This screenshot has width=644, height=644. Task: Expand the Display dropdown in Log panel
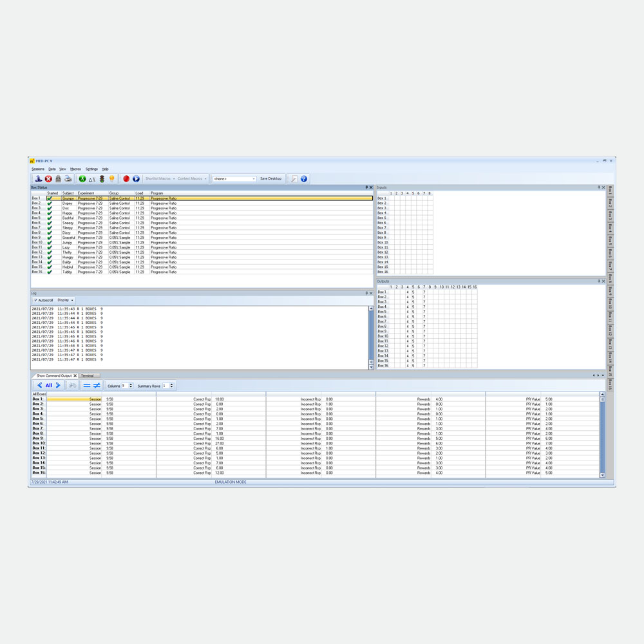tap(65, 300)
